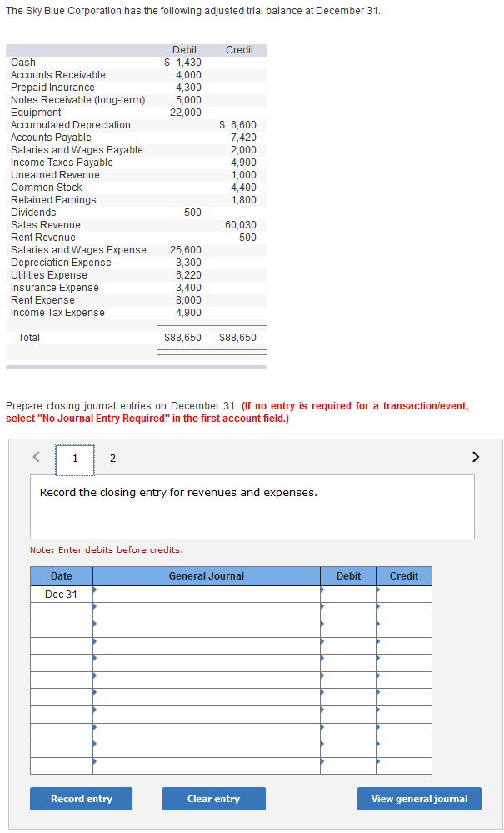This screenshot has width=504, height=833.
Task: Click the Income Taxes Payable label
Action: 62,163
